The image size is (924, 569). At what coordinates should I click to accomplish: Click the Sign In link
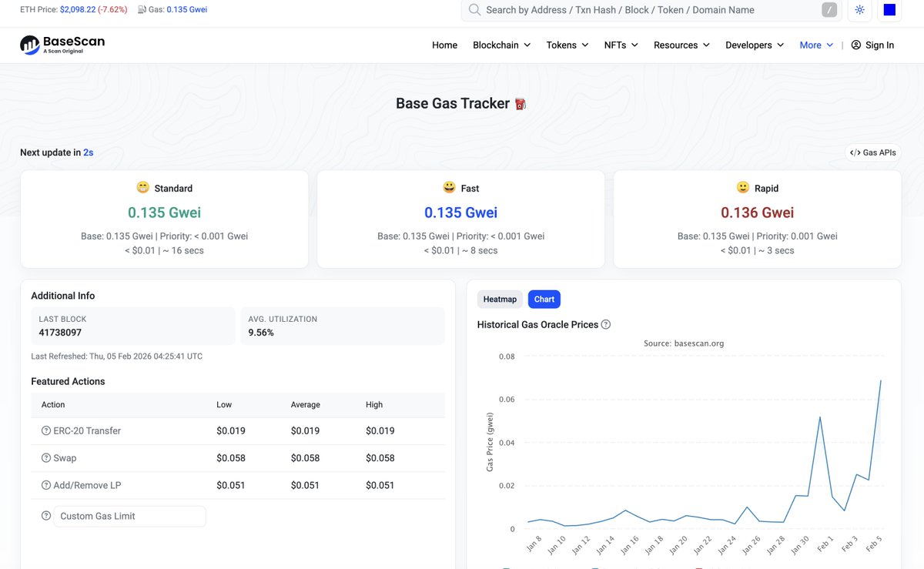coord(872,45)
